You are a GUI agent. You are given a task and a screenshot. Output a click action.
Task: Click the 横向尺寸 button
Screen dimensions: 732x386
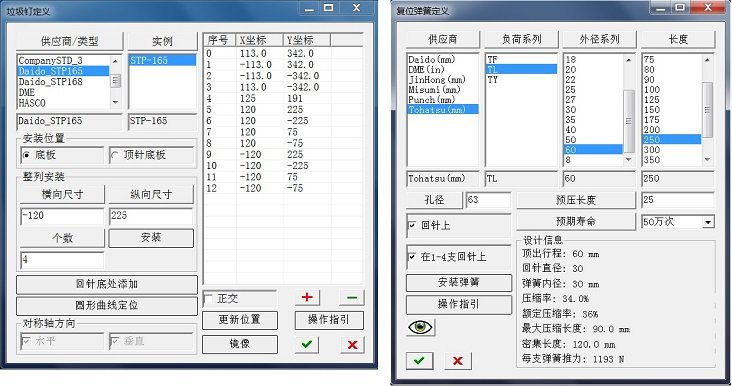pos(62,194)
